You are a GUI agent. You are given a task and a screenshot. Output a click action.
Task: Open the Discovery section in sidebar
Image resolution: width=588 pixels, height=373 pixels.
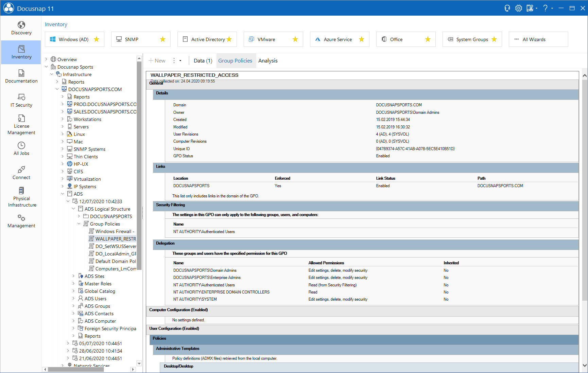(x=21, y=28)
